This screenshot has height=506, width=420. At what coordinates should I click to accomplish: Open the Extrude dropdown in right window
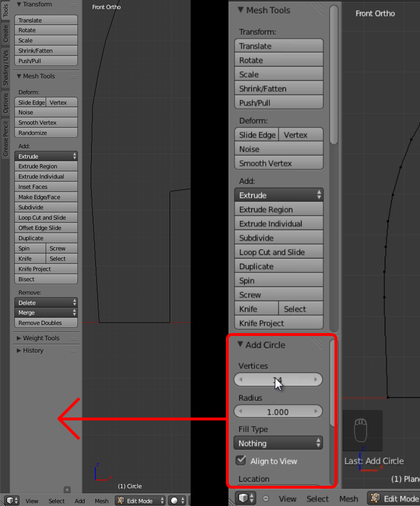click(279, 195)
